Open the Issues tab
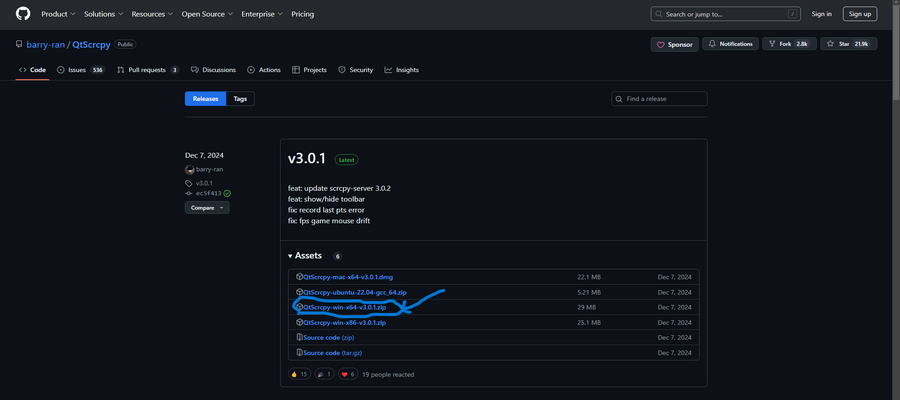 click(81, 70)
